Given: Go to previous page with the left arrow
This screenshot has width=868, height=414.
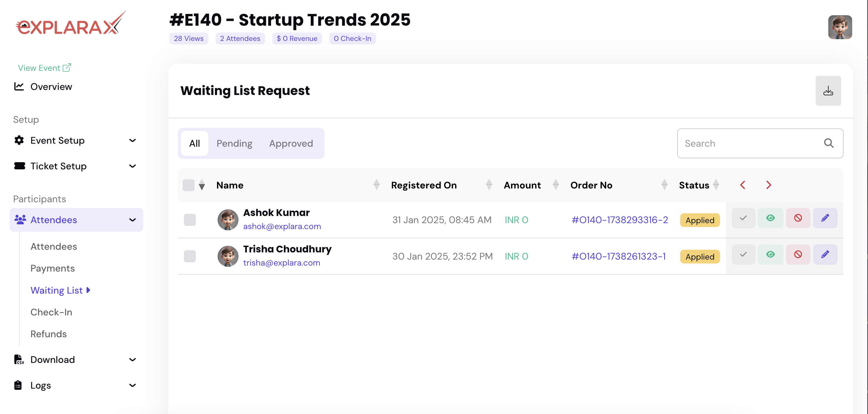Looking at the screenshot, I should tap(743, 185).
